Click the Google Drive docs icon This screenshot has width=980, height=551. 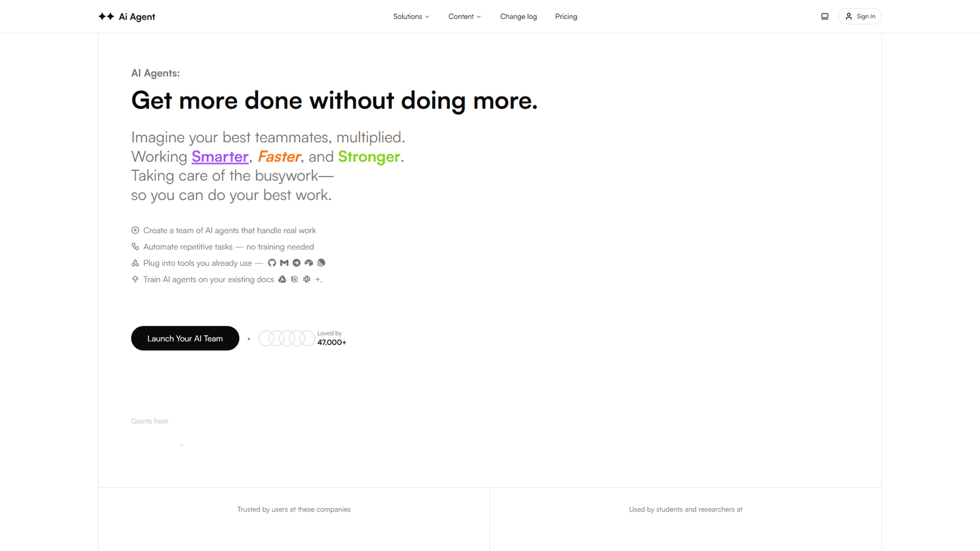[282, 280]
